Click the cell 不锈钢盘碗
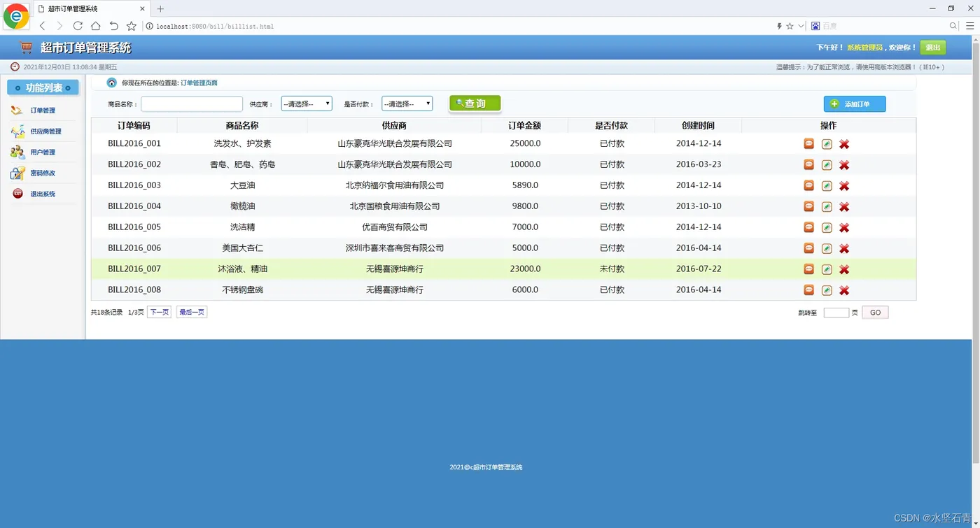 [243, 290]
